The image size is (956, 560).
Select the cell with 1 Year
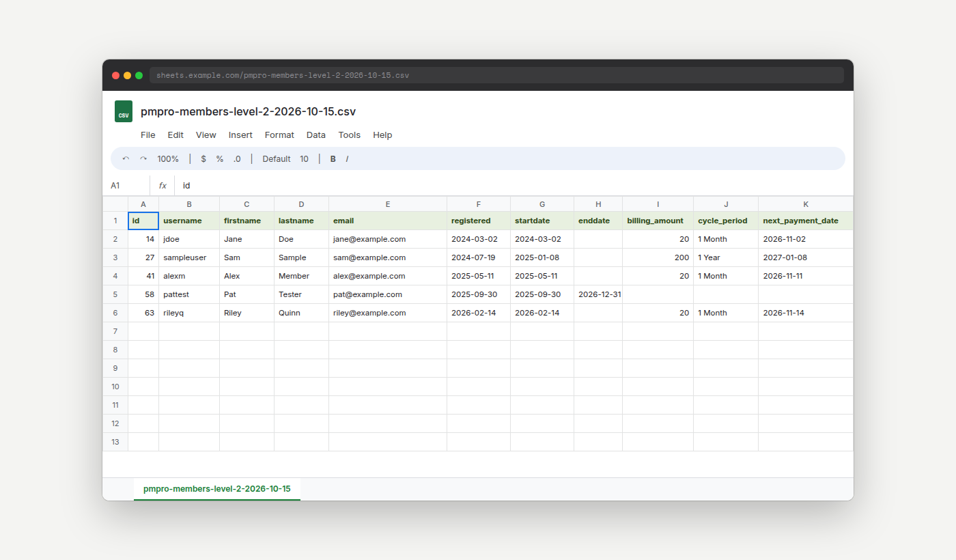726,257
